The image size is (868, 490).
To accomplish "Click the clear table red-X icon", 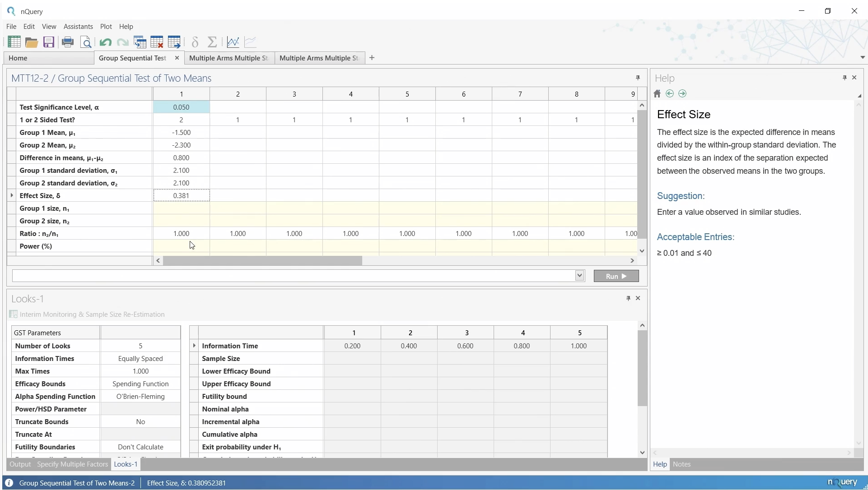I will tap(157, 42).
